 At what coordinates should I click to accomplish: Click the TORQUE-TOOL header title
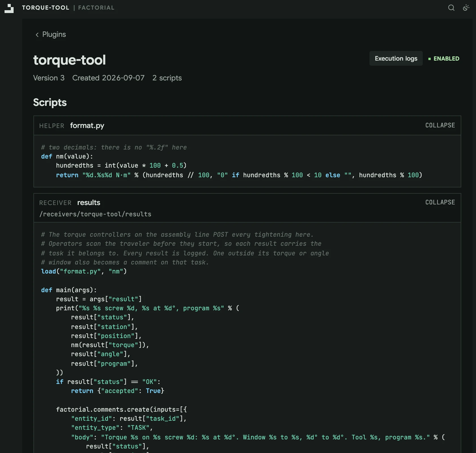coord(46,8)
